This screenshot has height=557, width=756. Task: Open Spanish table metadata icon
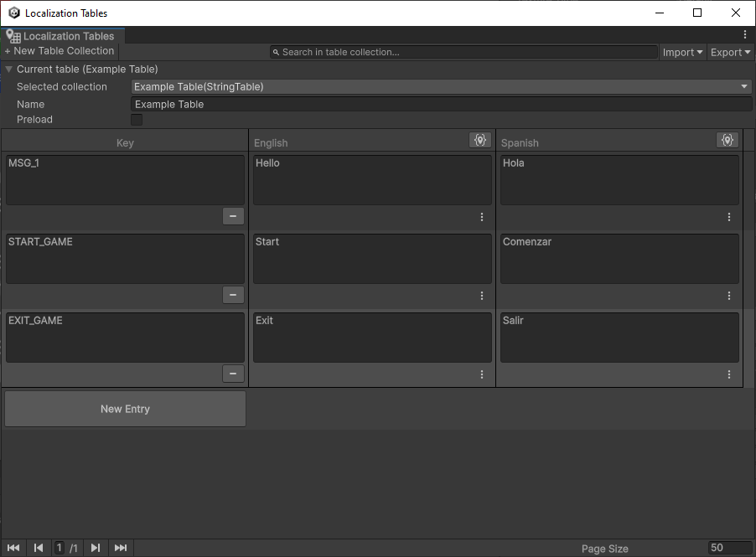(727, 141)
